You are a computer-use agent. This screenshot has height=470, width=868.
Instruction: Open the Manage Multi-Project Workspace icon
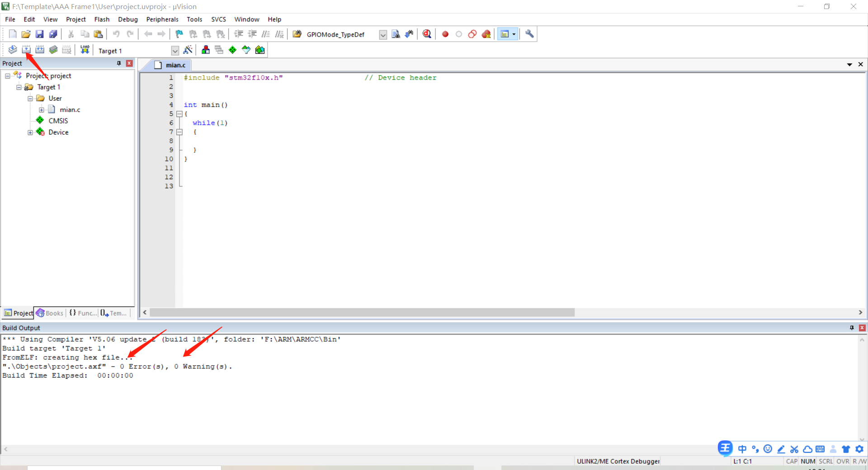[x=219, y=50]
